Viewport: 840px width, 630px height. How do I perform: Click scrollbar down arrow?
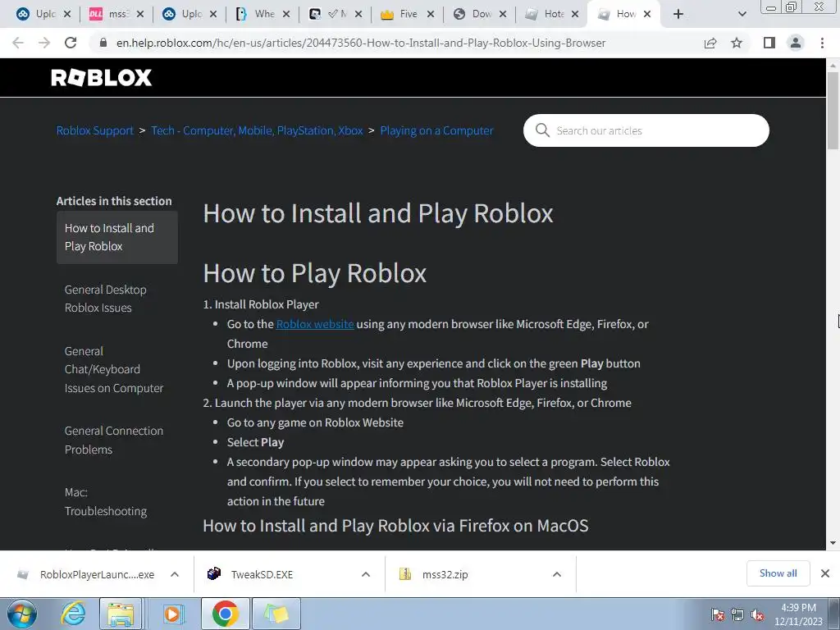pyautogui.click(x=833, y=543)
